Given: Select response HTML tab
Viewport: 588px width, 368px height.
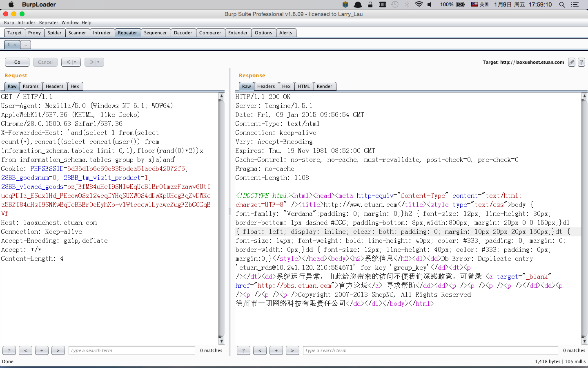Looking at the screenshot, I should point(304,86).
